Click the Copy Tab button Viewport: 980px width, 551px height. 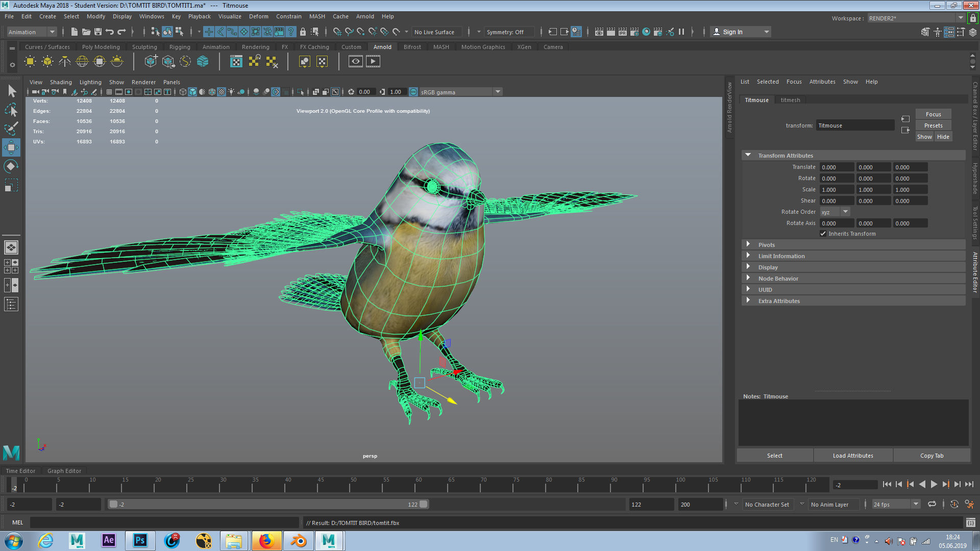(x=932, y=456)
